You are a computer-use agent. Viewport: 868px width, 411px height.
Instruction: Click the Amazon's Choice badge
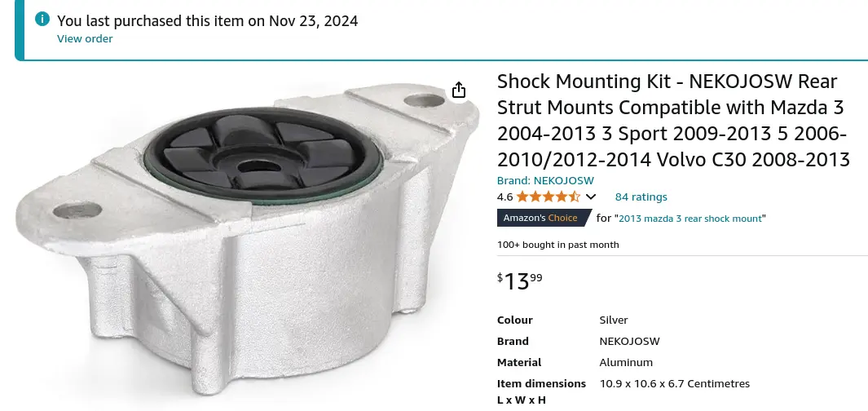[540, 218]
